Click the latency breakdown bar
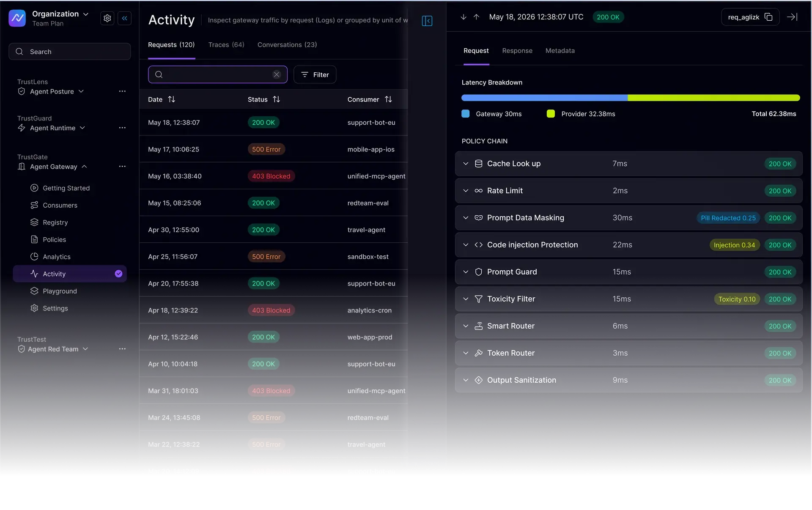 pyautogui.click(x=630, y=98)
